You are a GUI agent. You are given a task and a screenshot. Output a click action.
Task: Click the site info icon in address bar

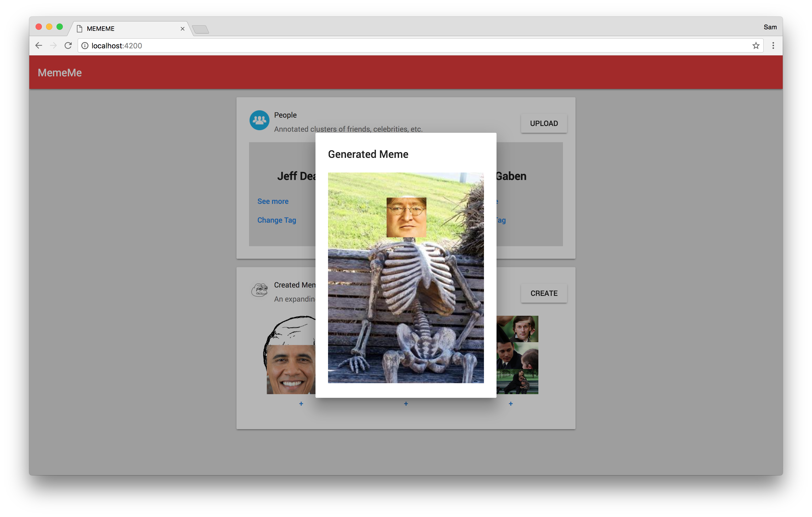click(x=85, y=45)
